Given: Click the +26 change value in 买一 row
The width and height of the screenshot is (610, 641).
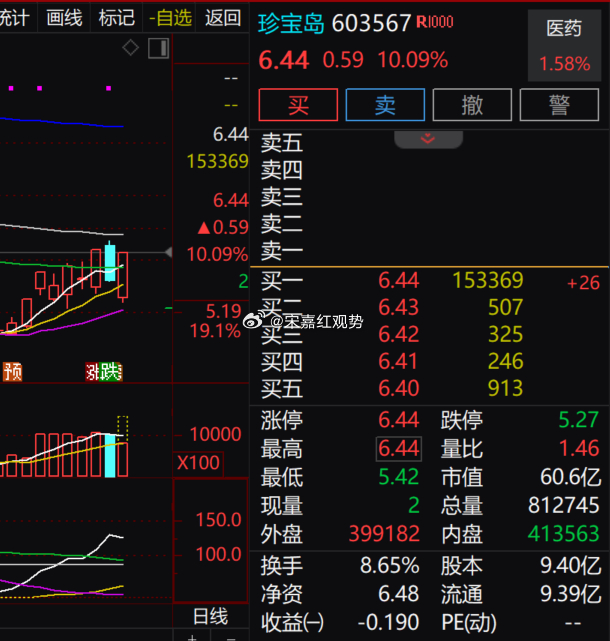Looking at the screenshot, I should click(583, 283).
